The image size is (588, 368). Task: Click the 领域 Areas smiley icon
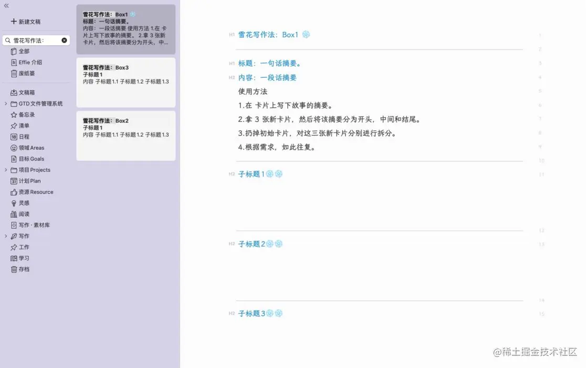pyautogui.click(x=14, y=148)
